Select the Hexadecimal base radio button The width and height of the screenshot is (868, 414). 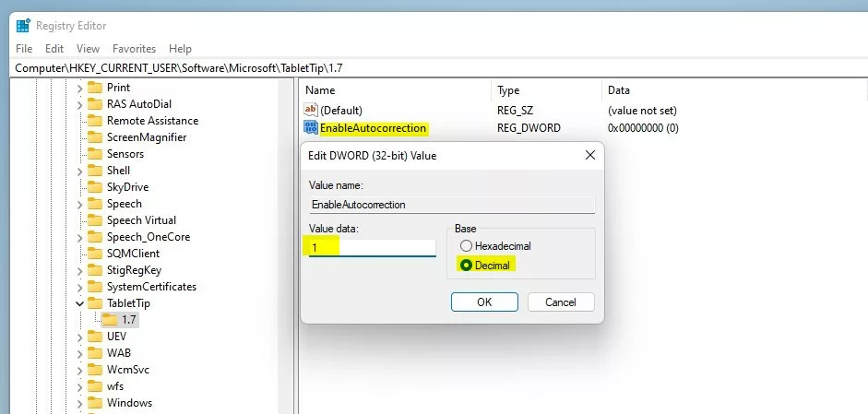tap(466, 246)
